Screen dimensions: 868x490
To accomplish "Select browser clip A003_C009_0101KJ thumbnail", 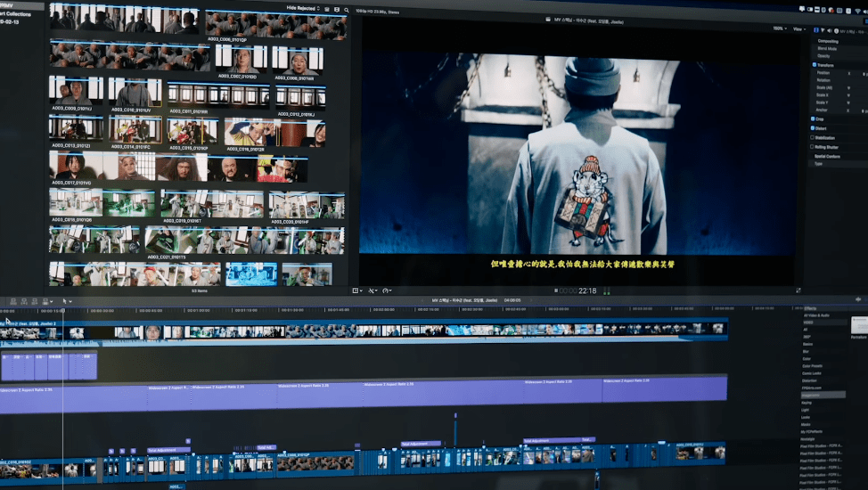I will [76, 90].
